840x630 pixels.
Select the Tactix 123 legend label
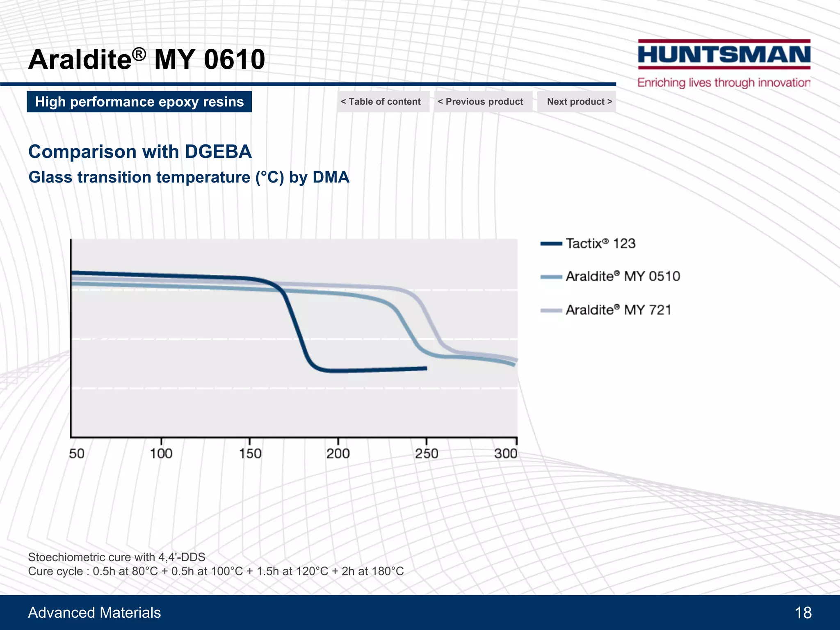(600, 244)
